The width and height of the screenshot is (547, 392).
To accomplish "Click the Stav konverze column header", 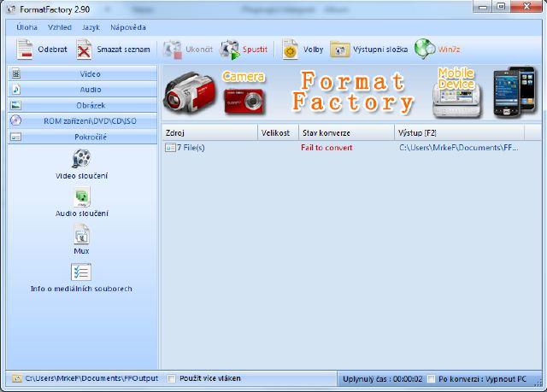I will pos(347,132).
